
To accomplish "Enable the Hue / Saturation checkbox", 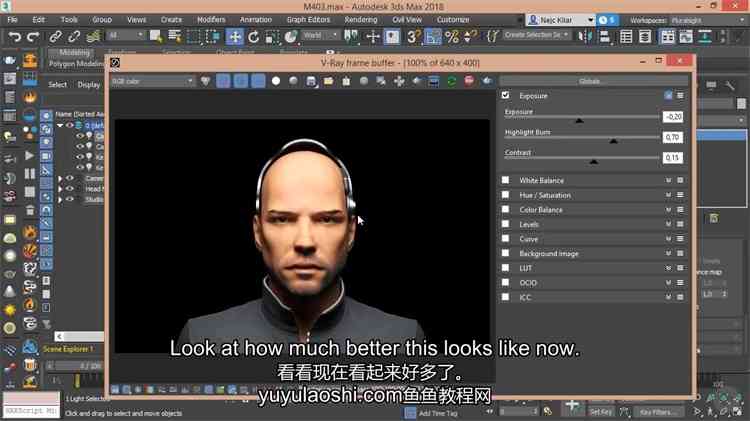I will coord(506,195).
